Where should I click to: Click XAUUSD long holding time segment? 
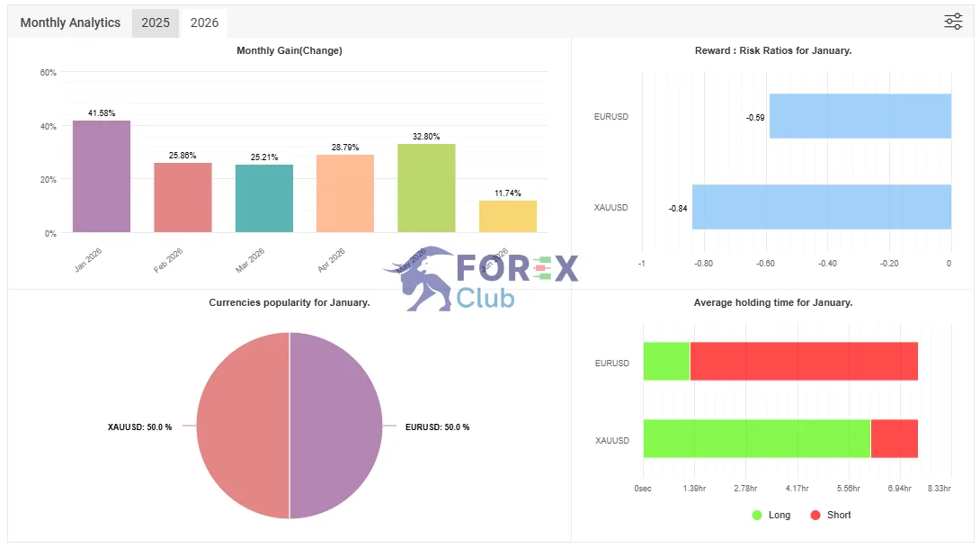757,438
